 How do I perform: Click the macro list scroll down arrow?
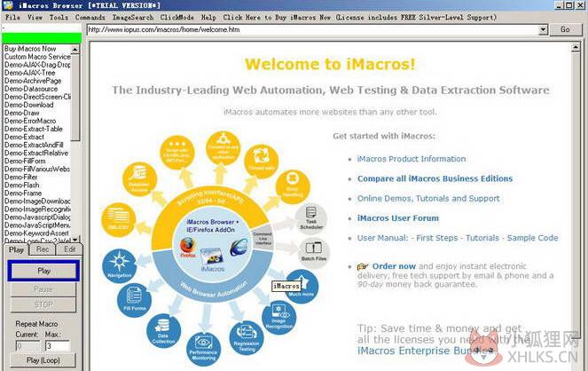(x=75, y=240)
